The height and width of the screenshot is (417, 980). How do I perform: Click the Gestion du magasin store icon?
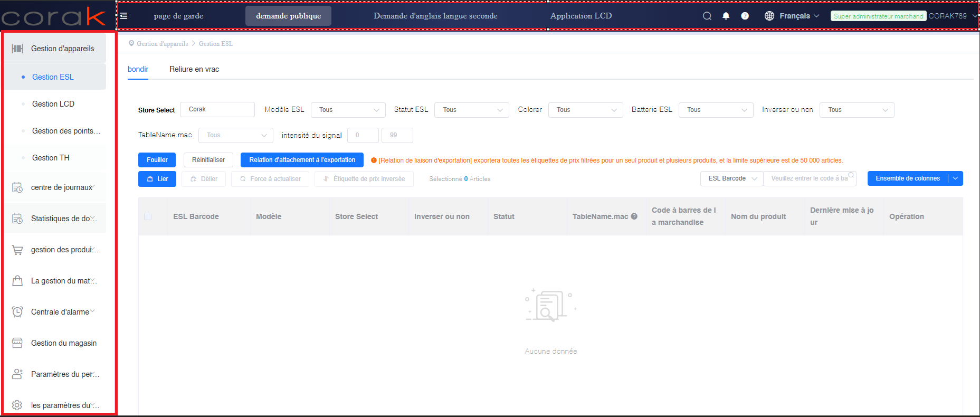(17, 343)
